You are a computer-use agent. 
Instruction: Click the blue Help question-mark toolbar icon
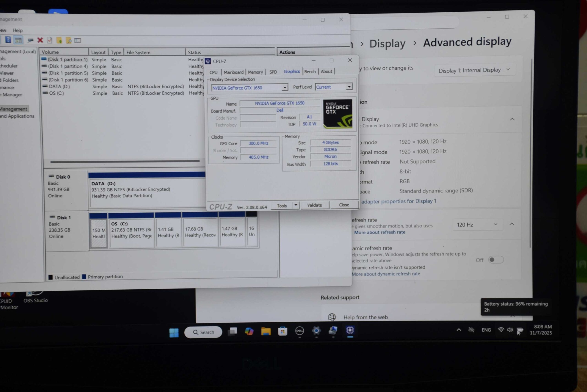click(x=8, y=40)
